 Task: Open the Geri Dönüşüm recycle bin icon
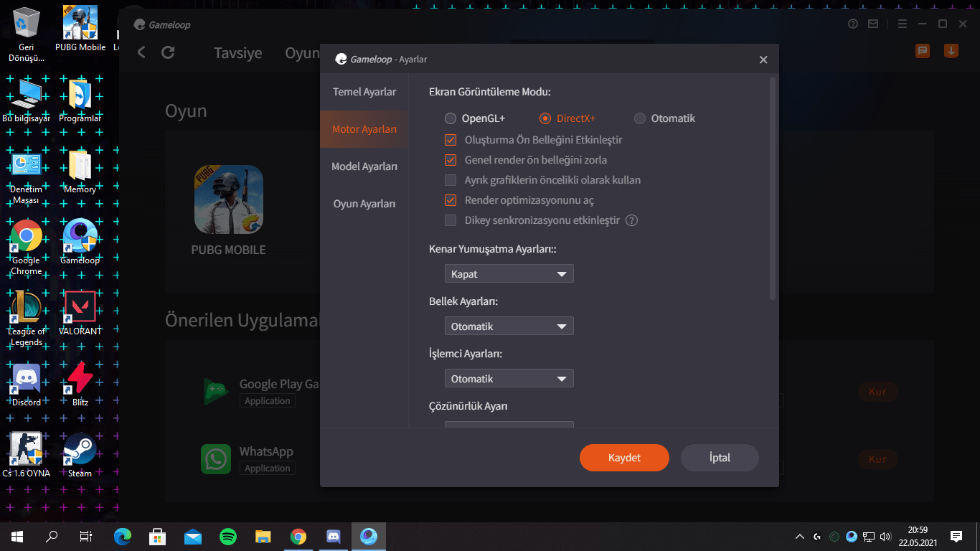click(x=27, y=33)
